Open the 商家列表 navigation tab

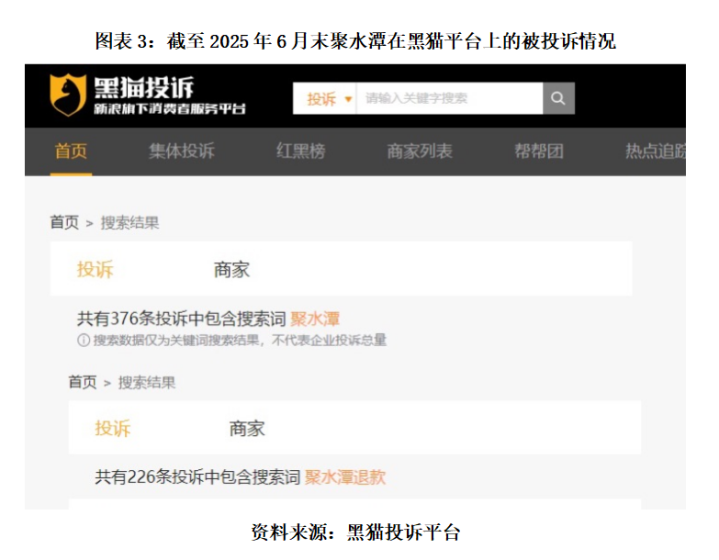[420, 151]
